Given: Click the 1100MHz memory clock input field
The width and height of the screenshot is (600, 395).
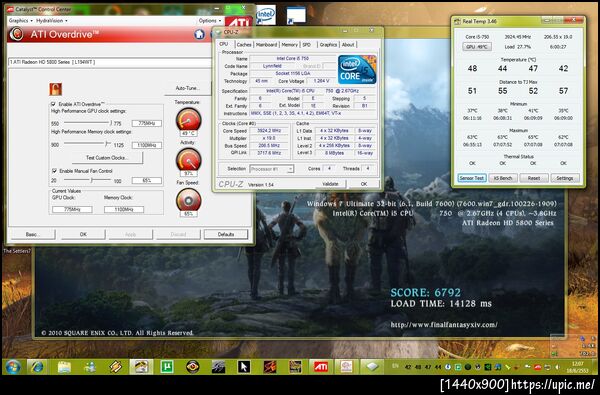Looking at the screenshot, I should pos(147,145).
